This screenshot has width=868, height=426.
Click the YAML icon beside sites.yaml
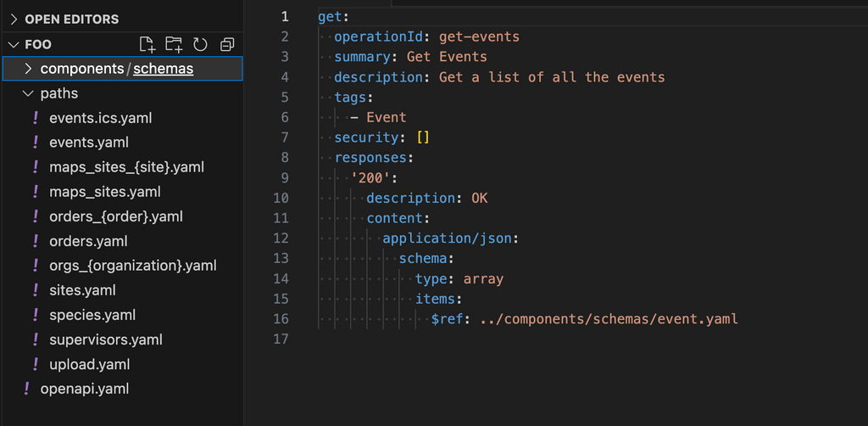click(36, 290)
